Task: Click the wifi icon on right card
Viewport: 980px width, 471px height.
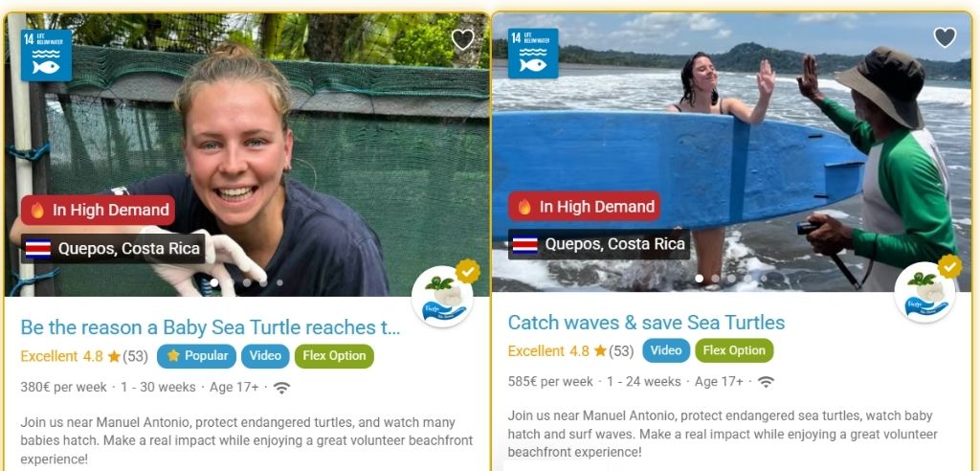Action: coord(766,382)
